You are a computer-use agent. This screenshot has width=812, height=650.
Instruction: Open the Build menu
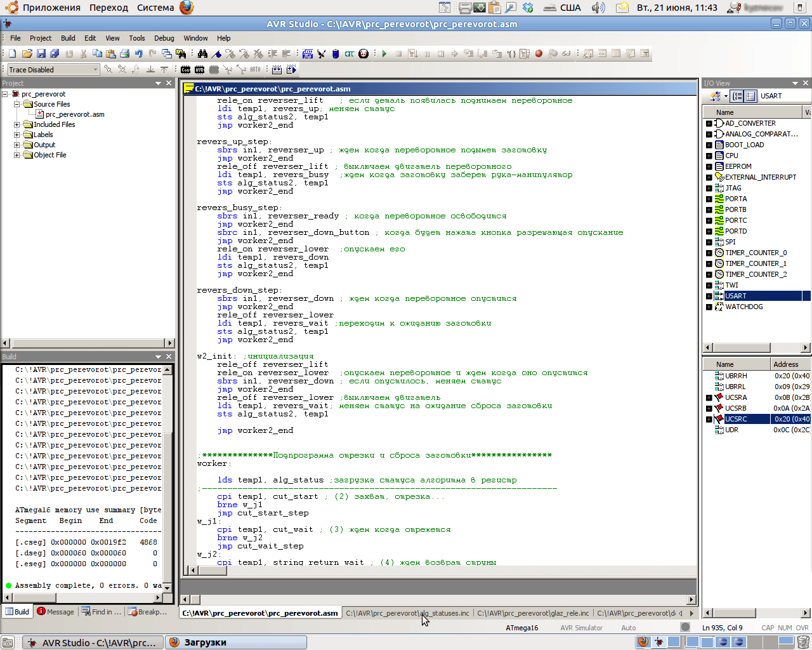pyautogui.click(x=68, y=38)
